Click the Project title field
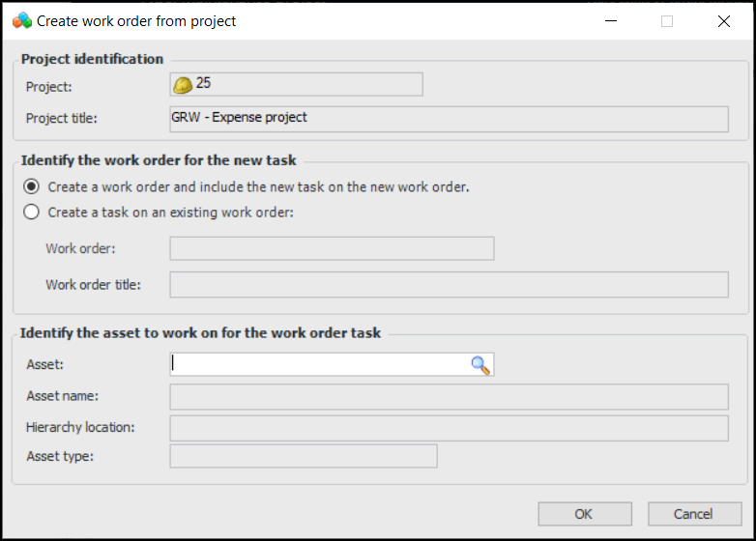This screenshot has height=541, width=756. pyautogui.click(x=449, y=119)
